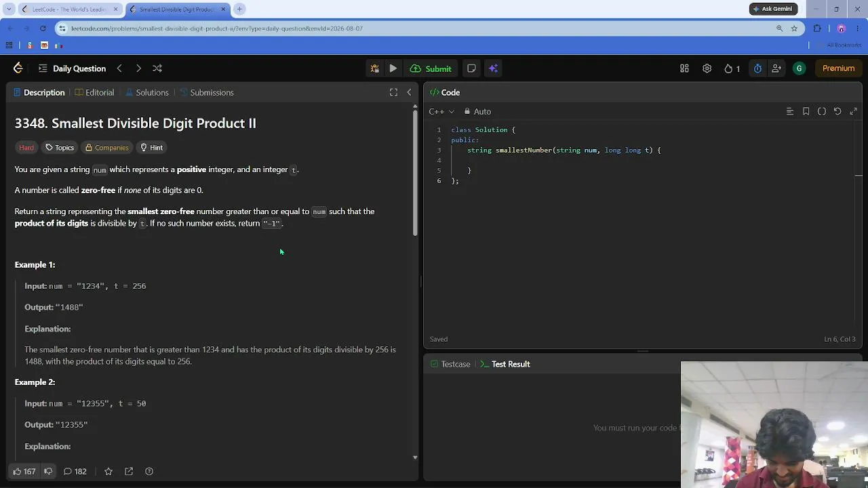
Task: Open the browser apps grid shortcut
Action: (x=9, y=45)
